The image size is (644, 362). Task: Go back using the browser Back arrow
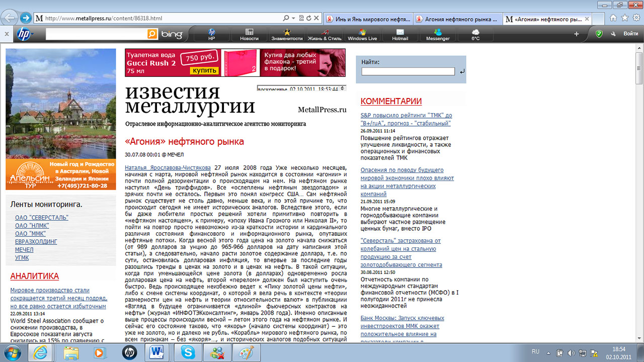click(x=9, y=18)
